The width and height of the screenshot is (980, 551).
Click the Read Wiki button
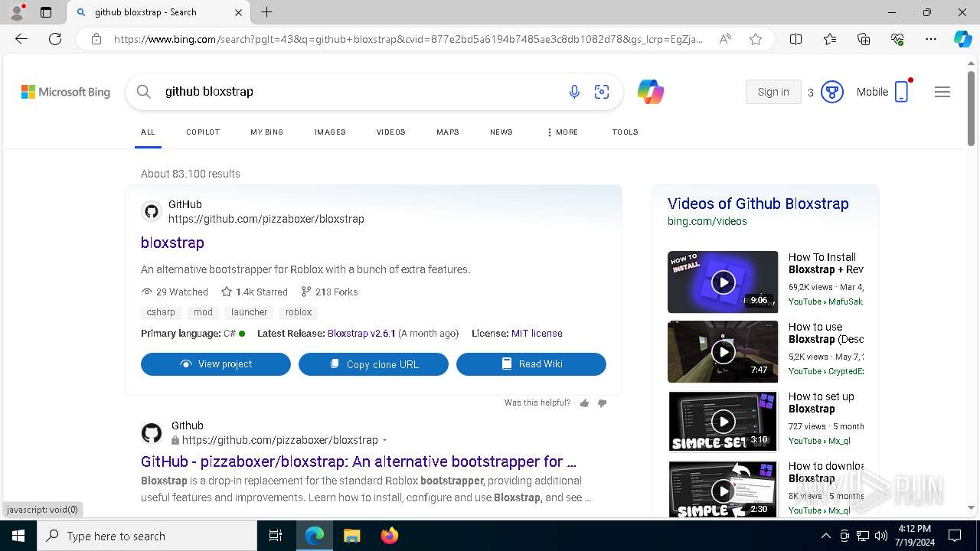[531, 364]
